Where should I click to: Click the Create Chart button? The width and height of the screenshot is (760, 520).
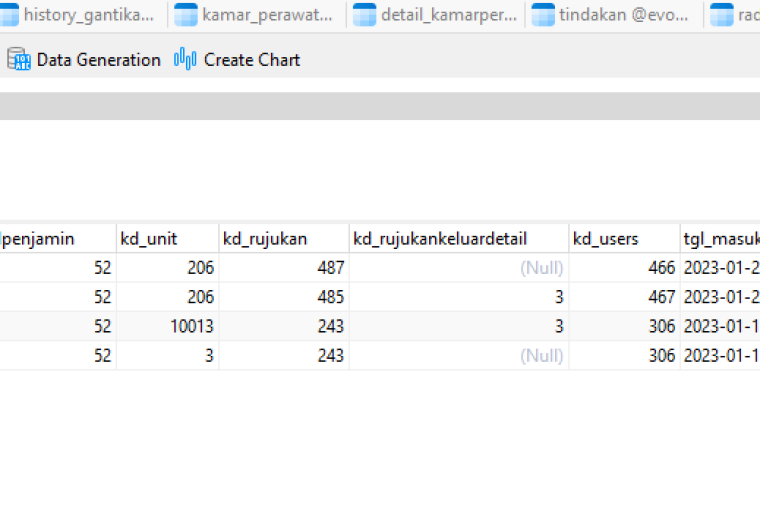tap(237, 60)
